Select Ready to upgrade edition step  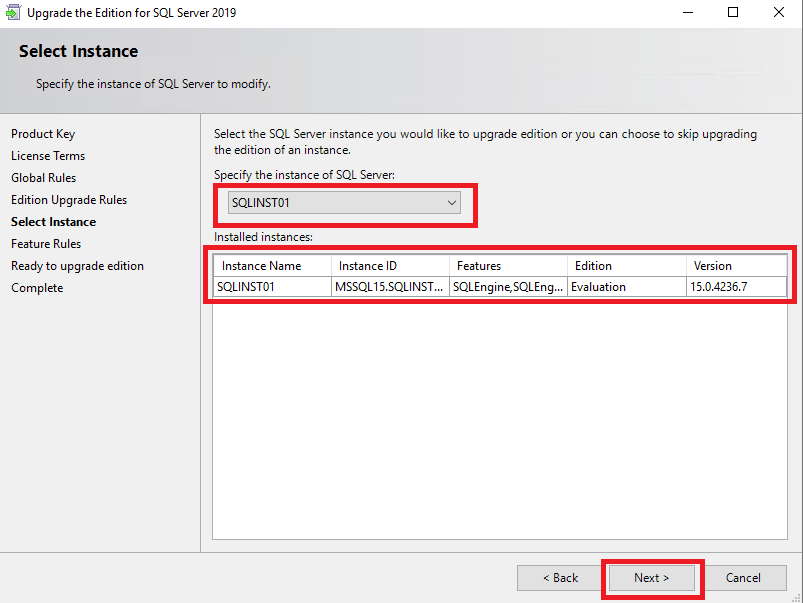[x=77, y=266]
